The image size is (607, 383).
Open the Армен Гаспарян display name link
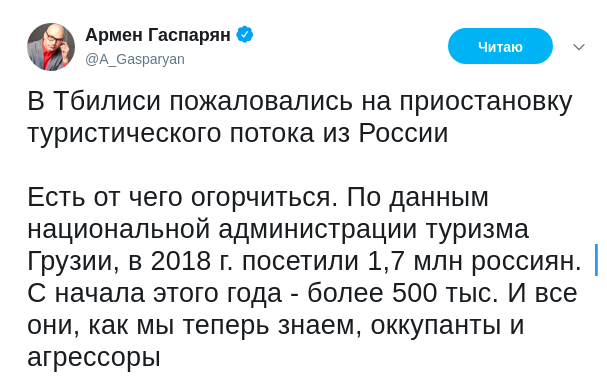(158, 35)
